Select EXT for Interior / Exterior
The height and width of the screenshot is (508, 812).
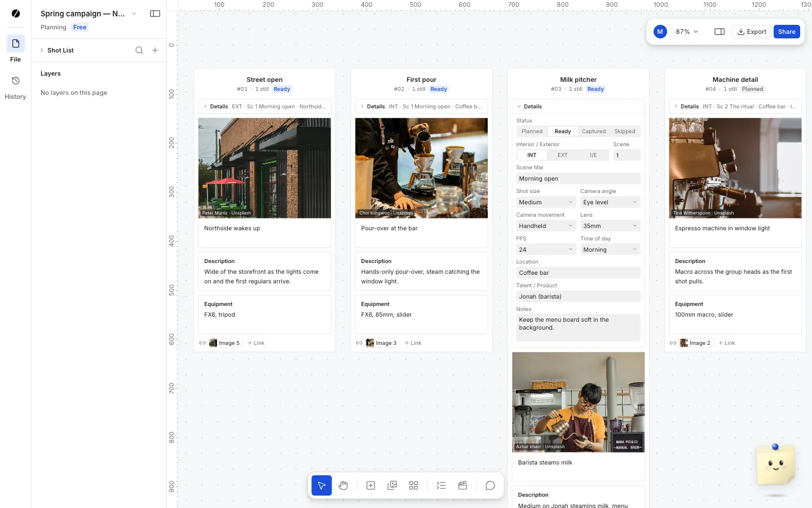tap(563, 155)
